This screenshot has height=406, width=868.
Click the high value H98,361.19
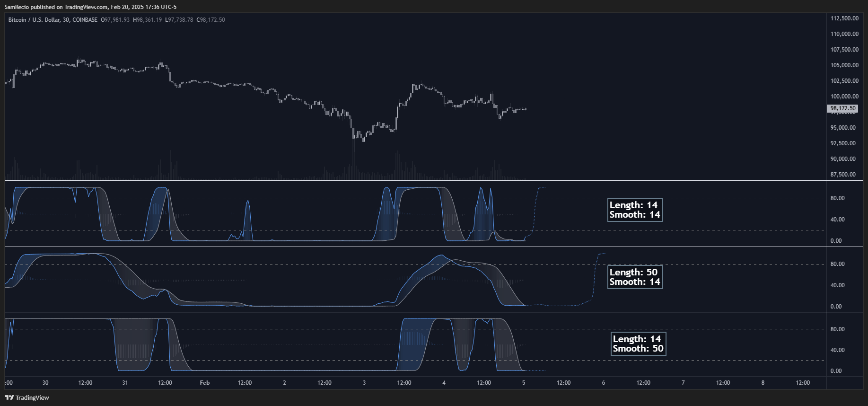pyautogui.click(x=147, y=20)
